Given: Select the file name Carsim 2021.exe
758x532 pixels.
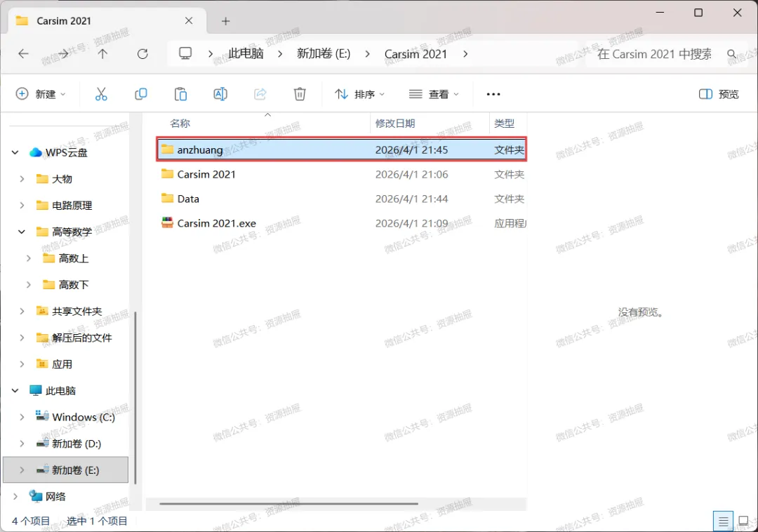Looking at the screenshot, I should (x=217, y=223).
